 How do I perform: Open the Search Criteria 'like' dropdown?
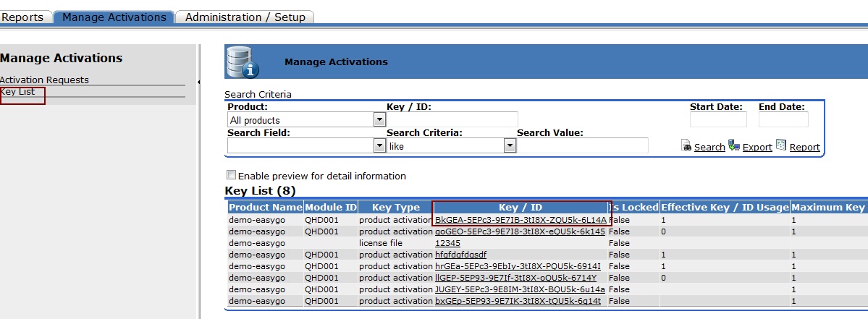coord(510,146)
